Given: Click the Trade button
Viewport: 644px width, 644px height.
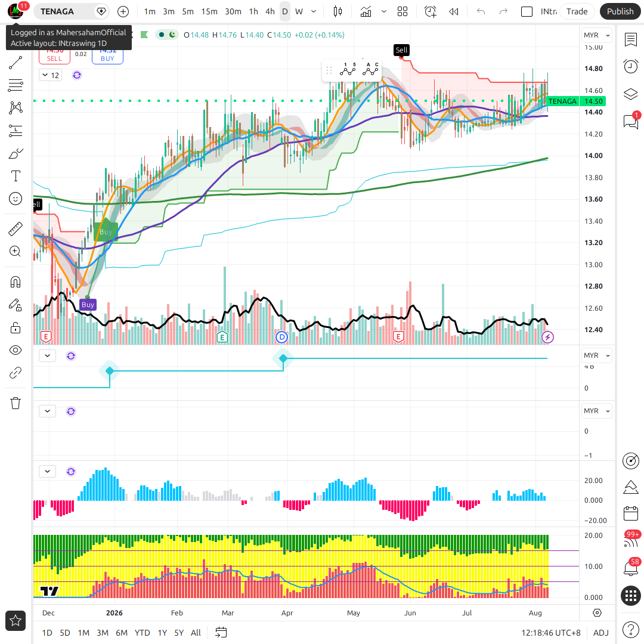Looking at the screenshot, I should point(577,11).
